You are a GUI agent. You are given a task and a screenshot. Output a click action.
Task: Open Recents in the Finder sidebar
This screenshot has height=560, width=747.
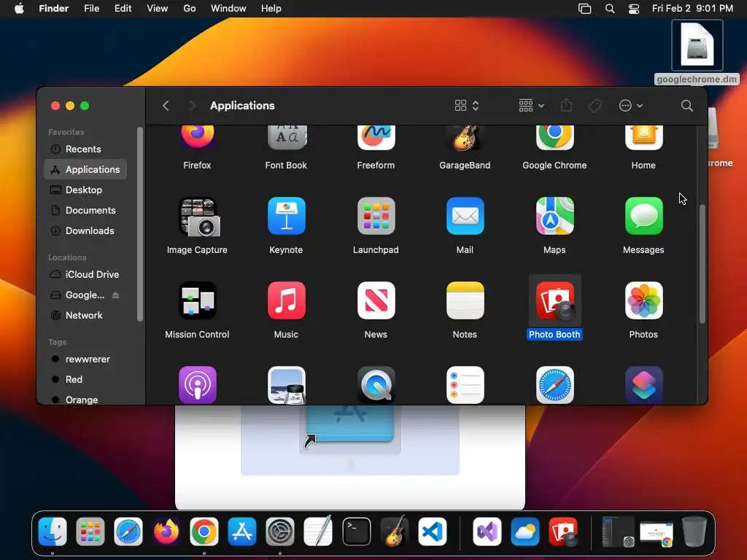[x=85, y=149]
